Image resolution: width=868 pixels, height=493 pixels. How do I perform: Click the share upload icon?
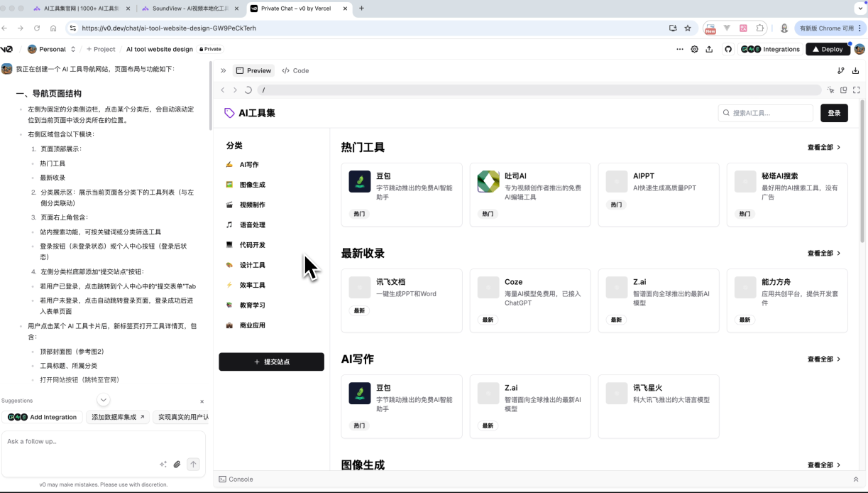[709, 49]
